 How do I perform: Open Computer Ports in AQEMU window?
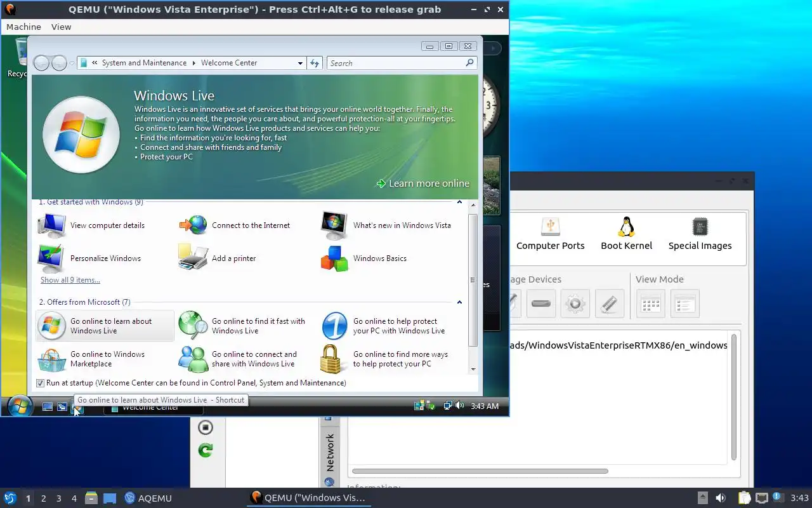[550, 234]
